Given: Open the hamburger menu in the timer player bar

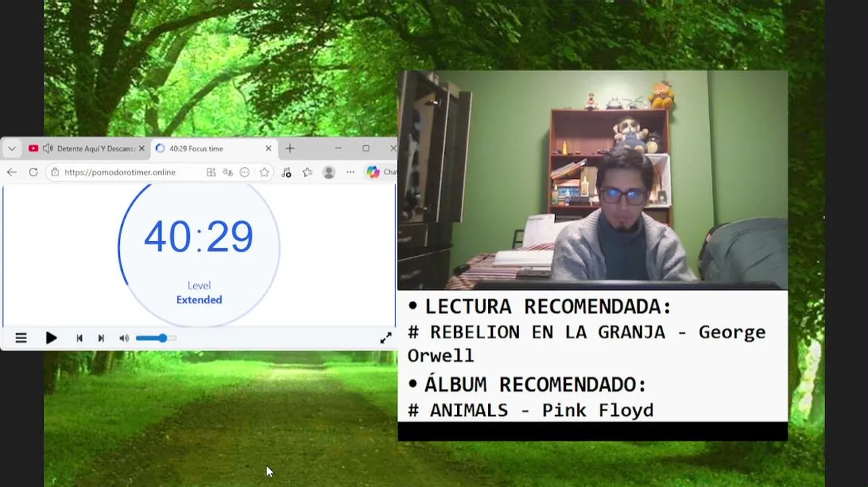Looking at the screenshot, I should tap(21, 338).
